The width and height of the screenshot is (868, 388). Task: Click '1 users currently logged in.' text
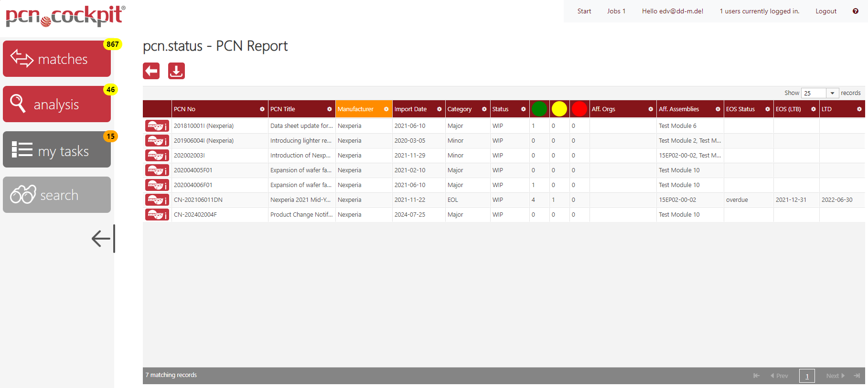(760, 11)
